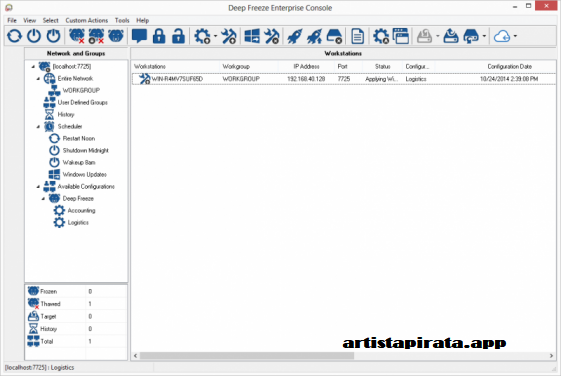Viewport: 561px width, 376px height.
Task: Click the Reboot Thawed Locked bear icon
Action: pos(96,36)
